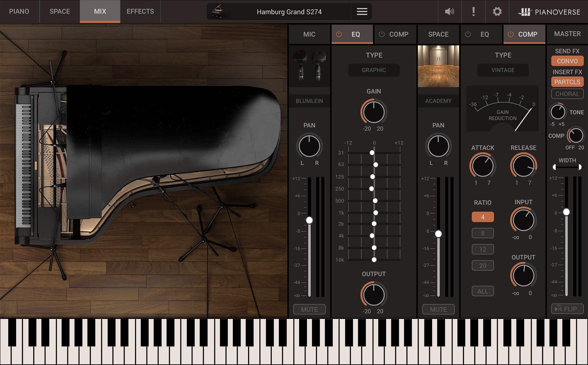
Task: Select compressor ratio 8
Action: (483, 233)
